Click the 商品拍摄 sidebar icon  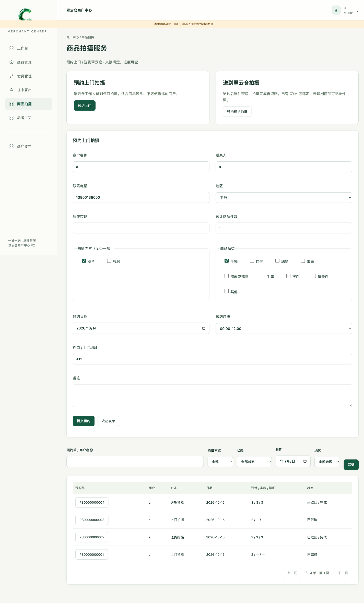coord(11,104)
